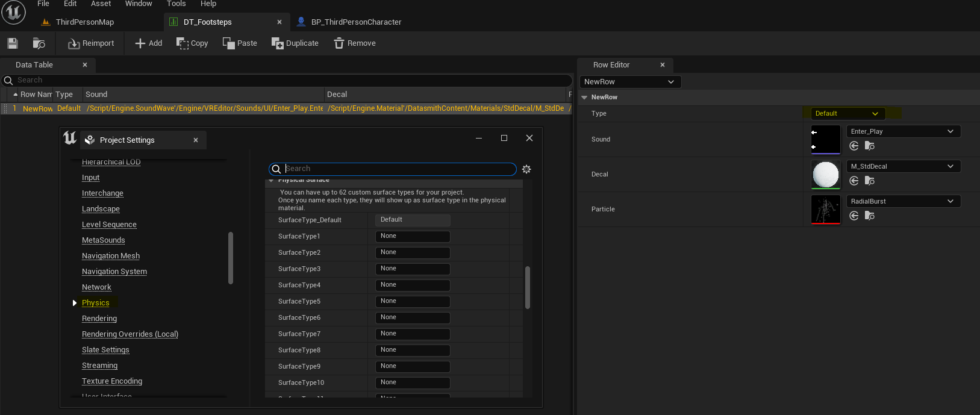Expand the Enter_Play sound asset dropdown
The width and height of the screenshot is (980, 415).
[902, 131]
